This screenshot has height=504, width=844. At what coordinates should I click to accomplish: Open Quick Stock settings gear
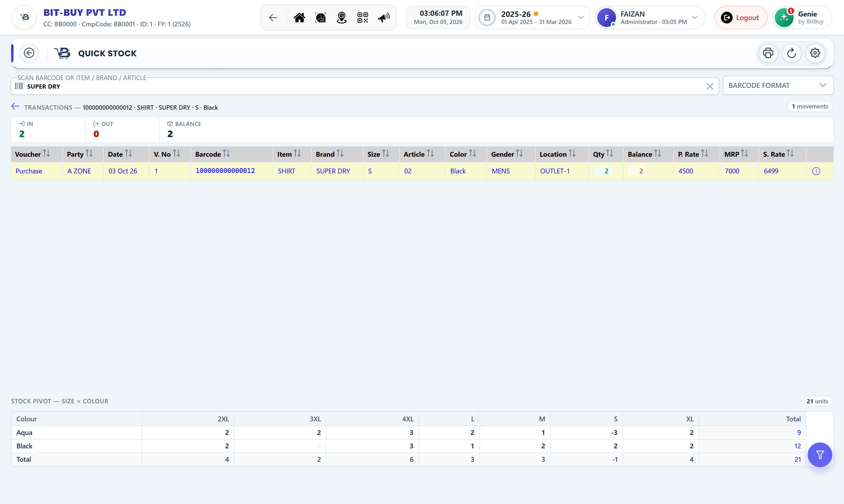pyautogui.click(x=815, y=53)
